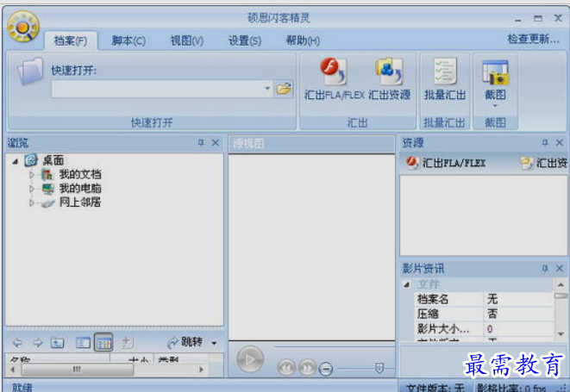The width and height of the screenshot is (570, 392).
Task: Maximize the 硕思闪客精灵 window
Action: tap(537, 18)
